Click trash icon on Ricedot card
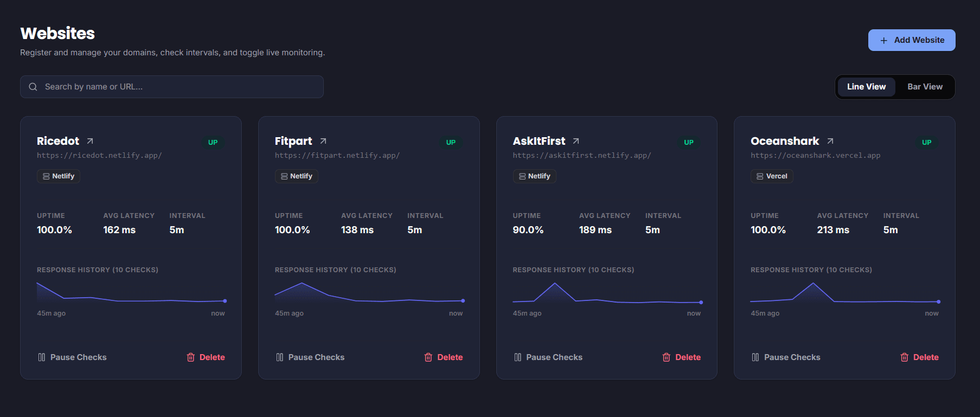The height and width of the screenshot is (417, 980). pyautogui.click(x=191, y=357)
